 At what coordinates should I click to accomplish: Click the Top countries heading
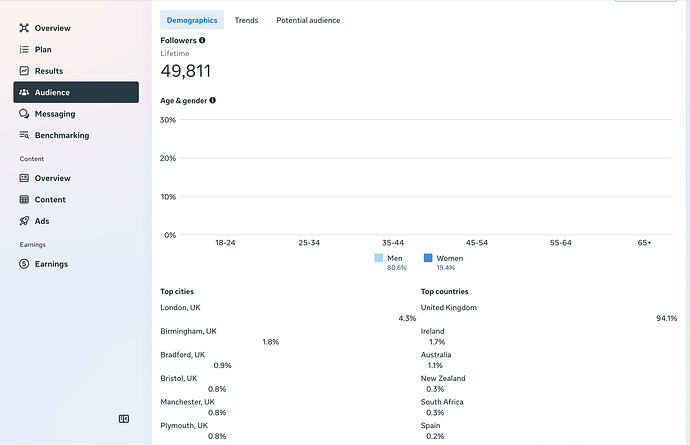point(444,291)
